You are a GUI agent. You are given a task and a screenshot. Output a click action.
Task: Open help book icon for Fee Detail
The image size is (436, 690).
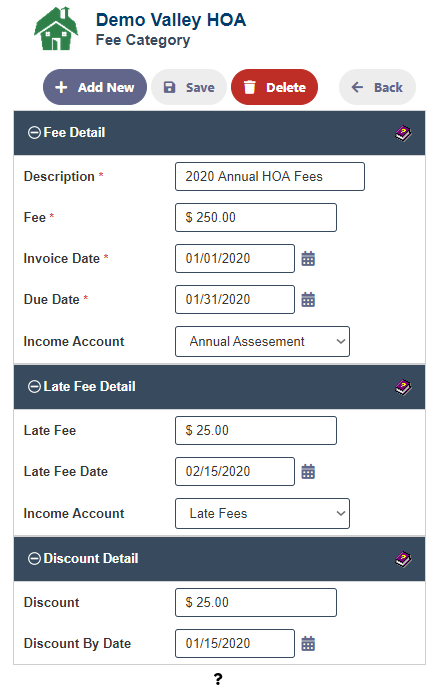point(403,133)
